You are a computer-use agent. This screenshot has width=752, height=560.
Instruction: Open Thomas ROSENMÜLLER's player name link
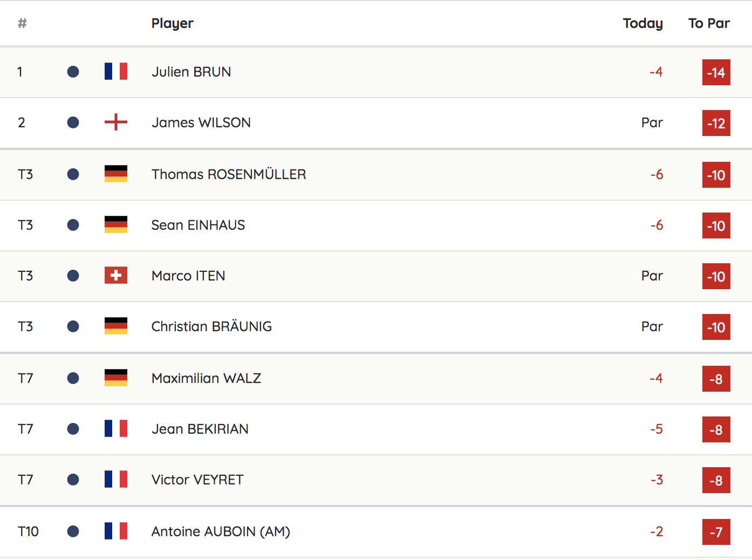point(229,174)
